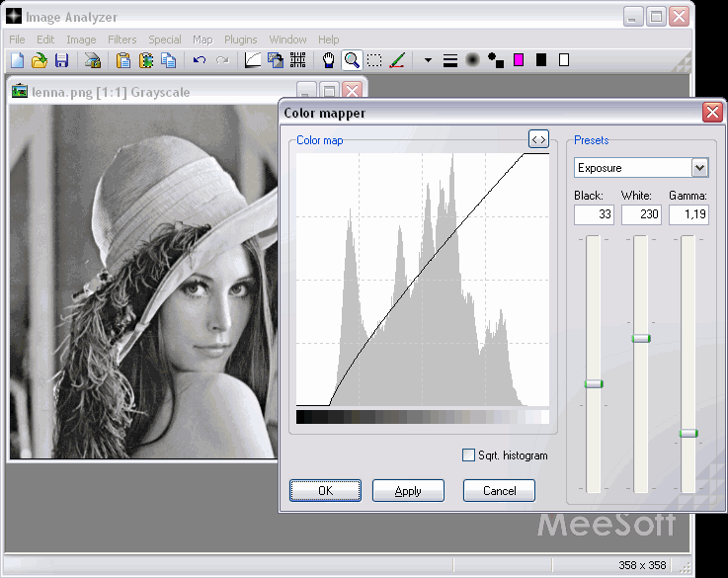Open the Map menu
Viewport: 728px width, 578px height.
click(x=202, y=40)
